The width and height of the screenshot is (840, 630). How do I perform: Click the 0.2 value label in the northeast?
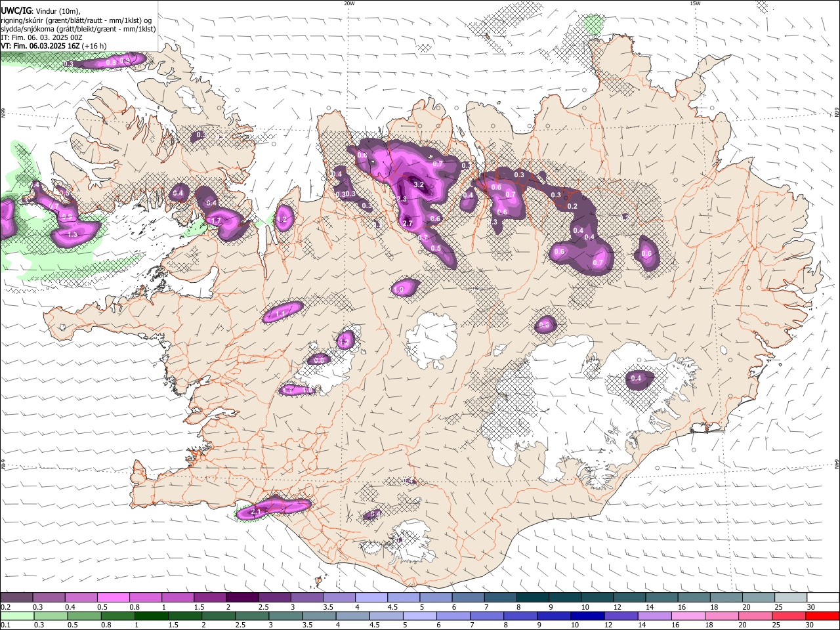572,207
